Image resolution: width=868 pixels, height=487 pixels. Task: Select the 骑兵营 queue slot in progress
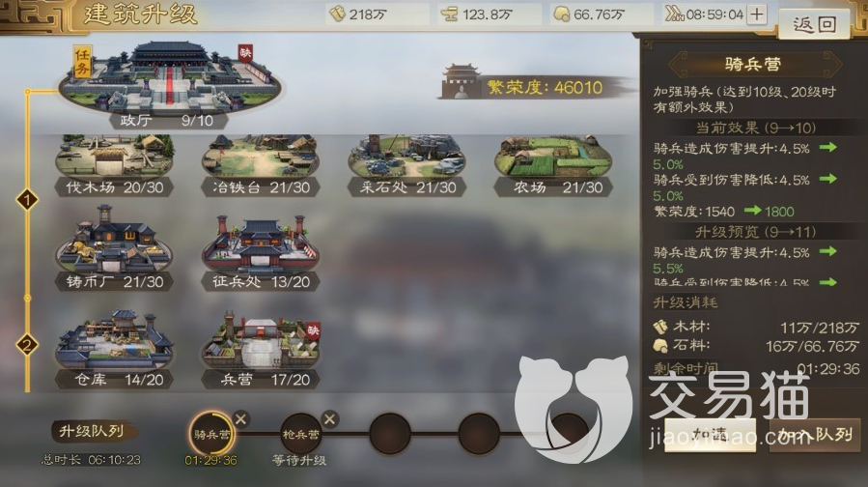(x=210, y=434)
